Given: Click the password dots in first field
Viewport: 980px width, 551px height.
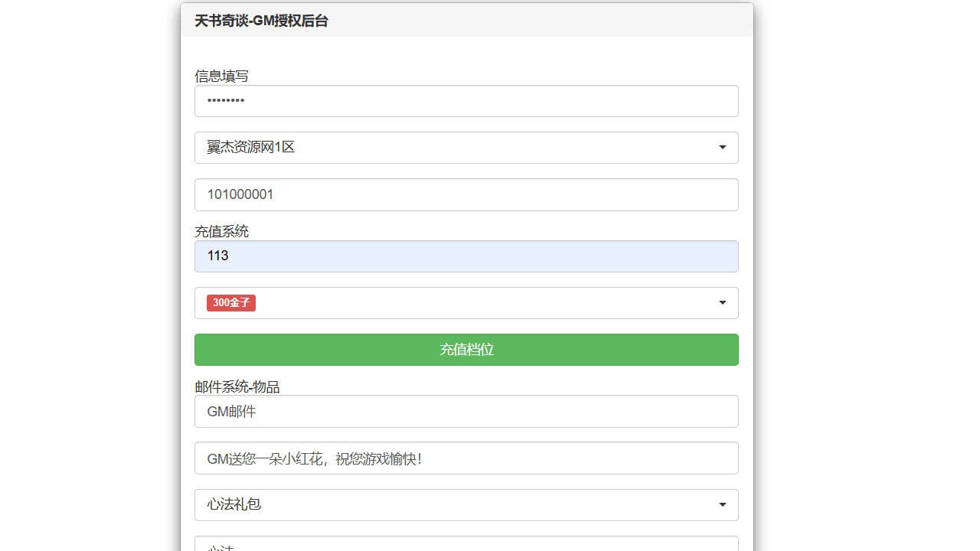Looking at the screenshot, I should point(226,101).
